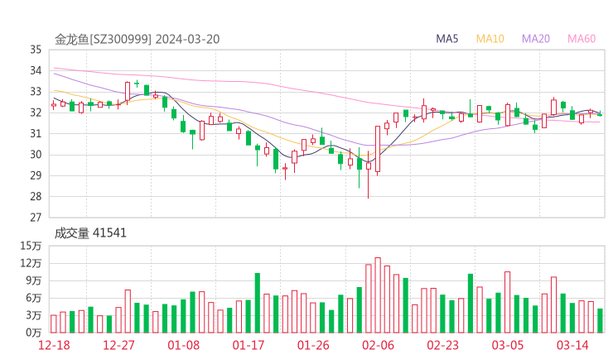Click the 30 price axis label
This screenshot has height=364, width=613.
[x=36, y=155]
